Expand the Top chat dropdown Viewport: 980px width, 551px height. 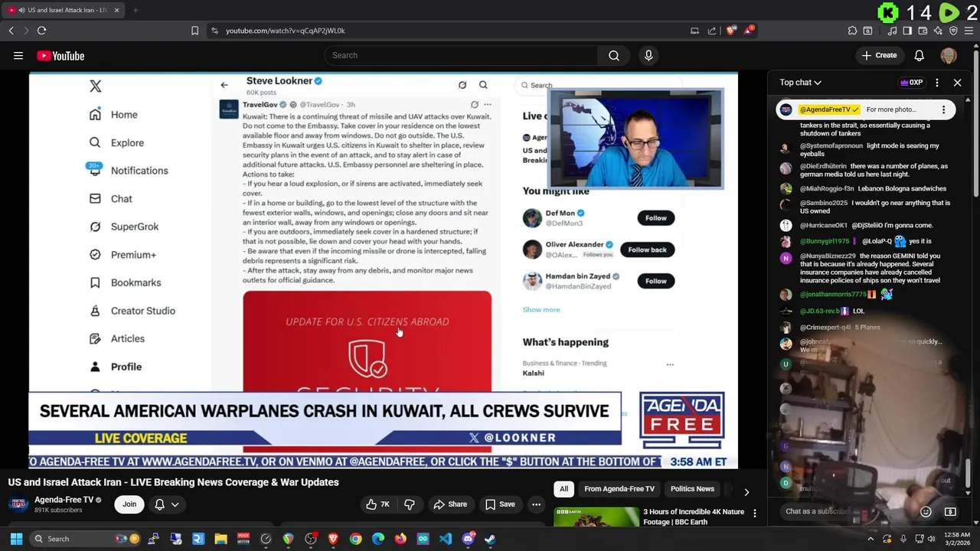coord(801,83)
